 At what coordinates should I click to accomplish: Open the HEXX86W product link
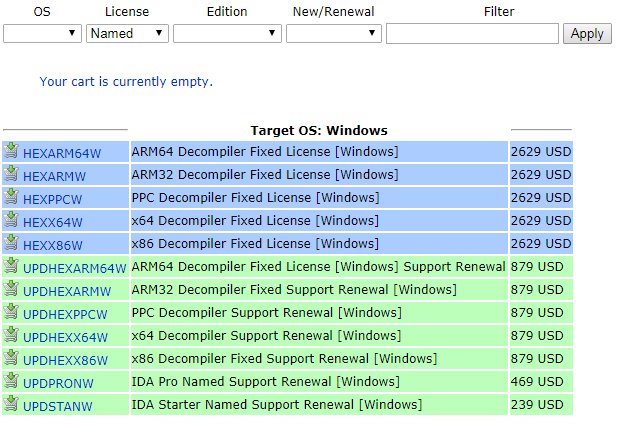point(53,245)
